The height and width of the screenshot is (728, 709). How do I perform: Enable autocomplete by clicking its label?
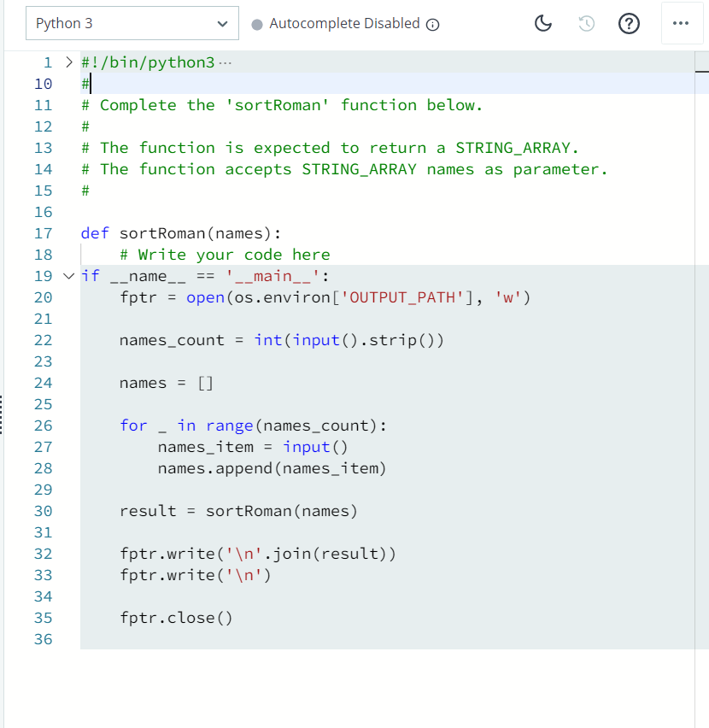(344, 23)
